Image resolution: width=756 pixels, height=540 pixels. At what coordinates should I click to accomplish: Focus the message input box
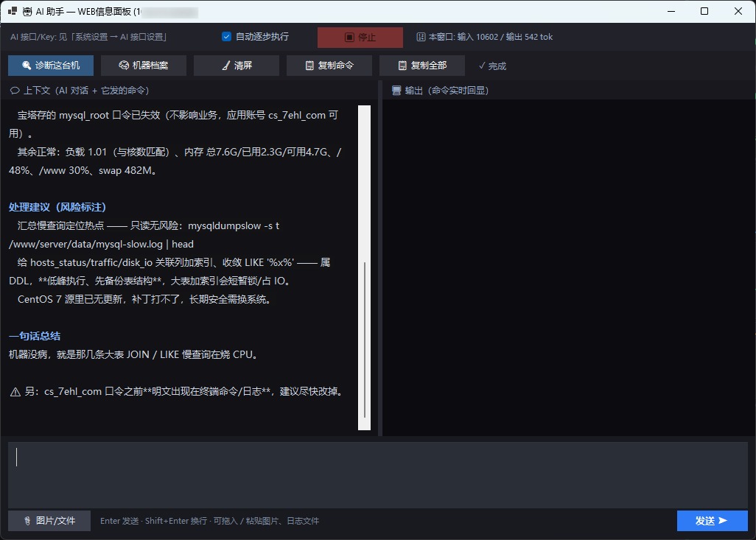pos(378,475)
